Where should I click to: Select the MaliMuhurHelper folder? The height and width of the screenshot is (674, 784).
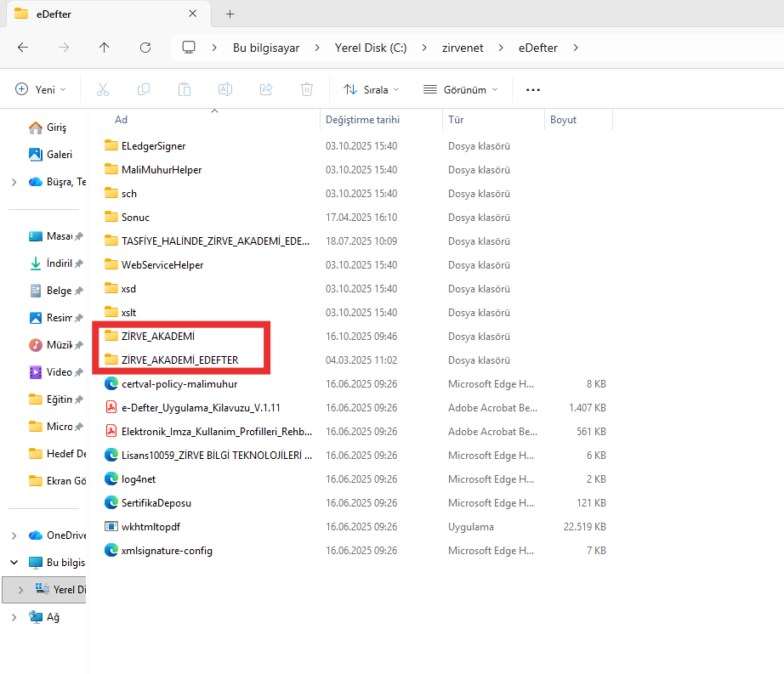pos(153,170)
